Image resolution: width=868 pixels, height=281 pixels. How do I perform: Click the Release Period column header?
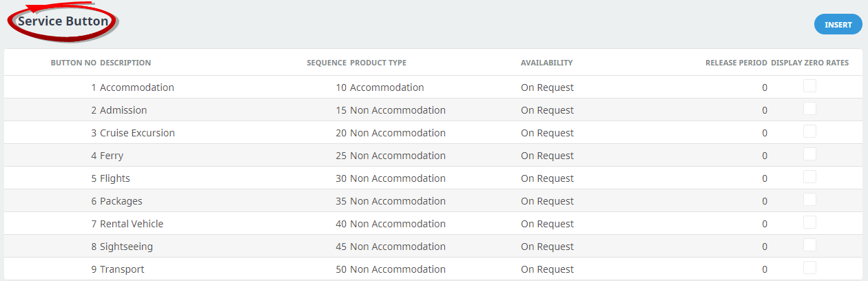tap(736, 63)
